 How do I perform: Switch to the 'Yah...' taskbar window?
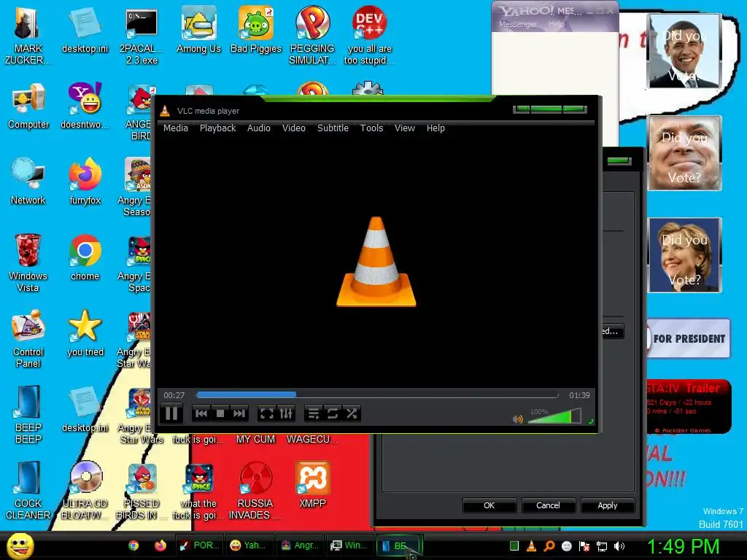coord(249,545)
